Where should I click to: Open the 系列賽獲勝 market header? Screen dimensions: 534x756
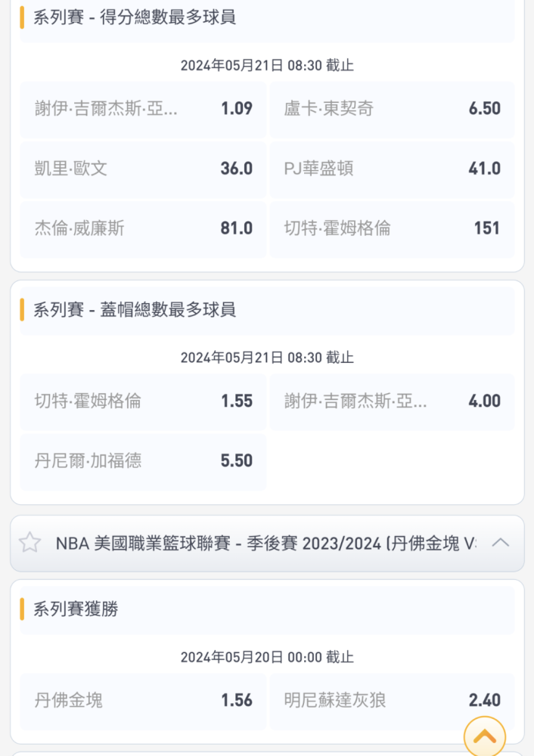point(267,610)
